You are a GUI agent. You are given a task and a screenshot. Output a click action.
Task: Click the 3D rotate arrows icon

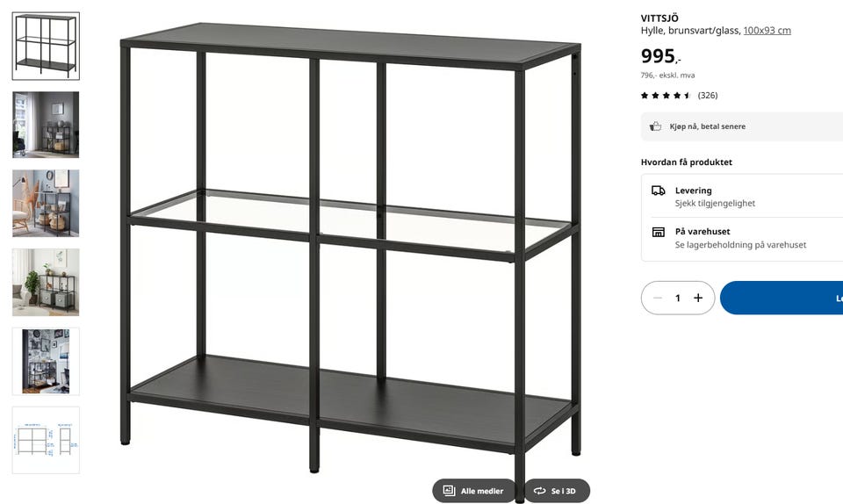[x=539, y=491]
